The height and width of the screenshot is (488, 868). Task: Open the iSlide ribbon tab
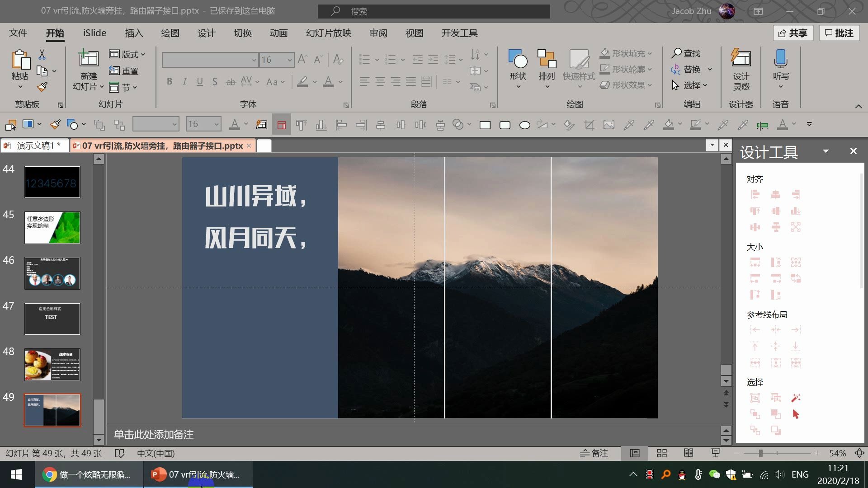click(x=94, y=33)
